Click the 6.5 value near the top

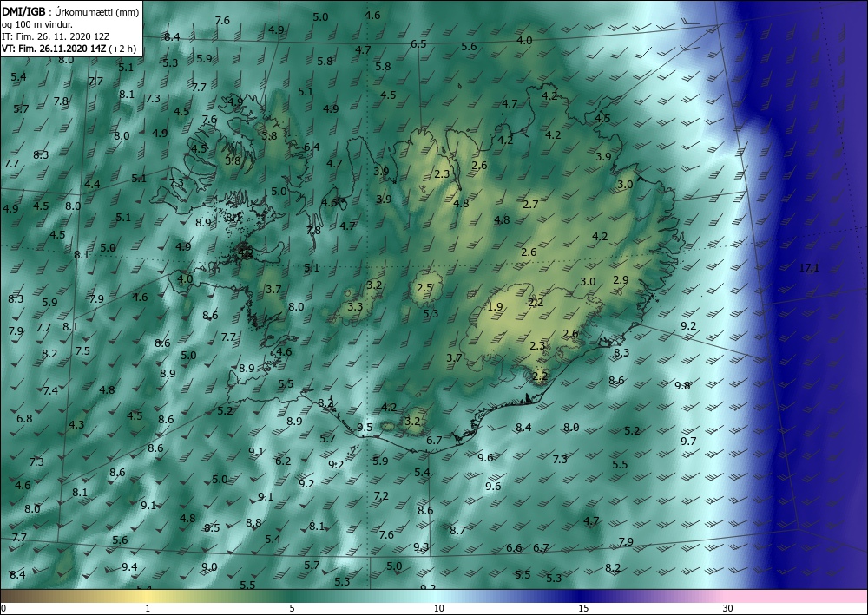pyautogui.click(x=418, y=43)
